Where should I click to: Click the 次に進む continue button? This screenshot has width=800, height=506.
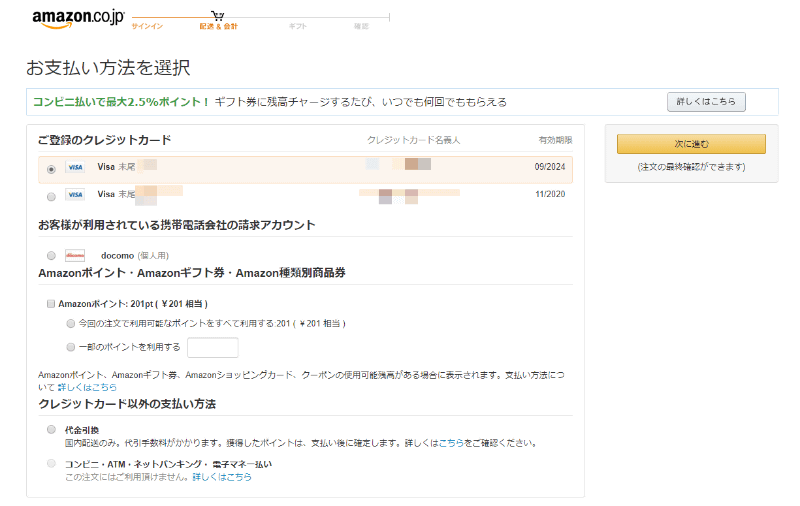tap(691, 144)
